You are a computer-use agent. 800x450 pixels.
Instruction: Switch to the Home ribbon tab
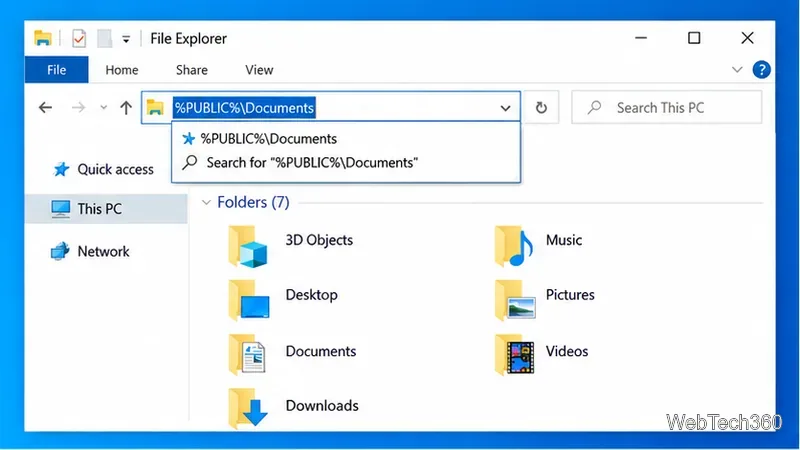(121, 70)
